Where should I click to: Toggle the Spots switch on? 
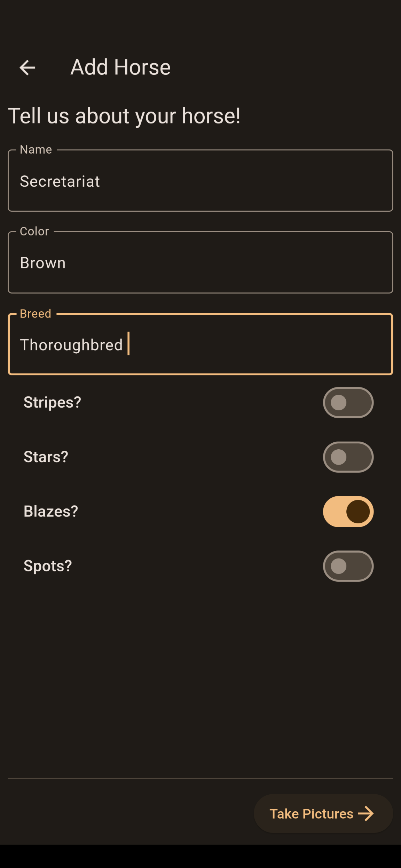click(x=348, y=566)
